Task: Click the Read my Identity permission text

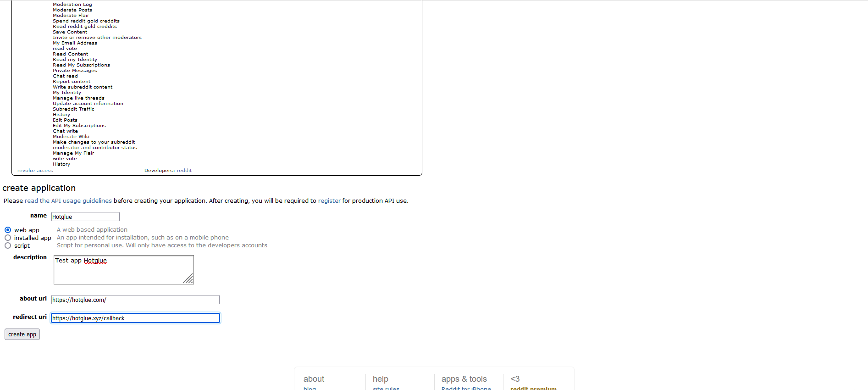Action: 75,60
